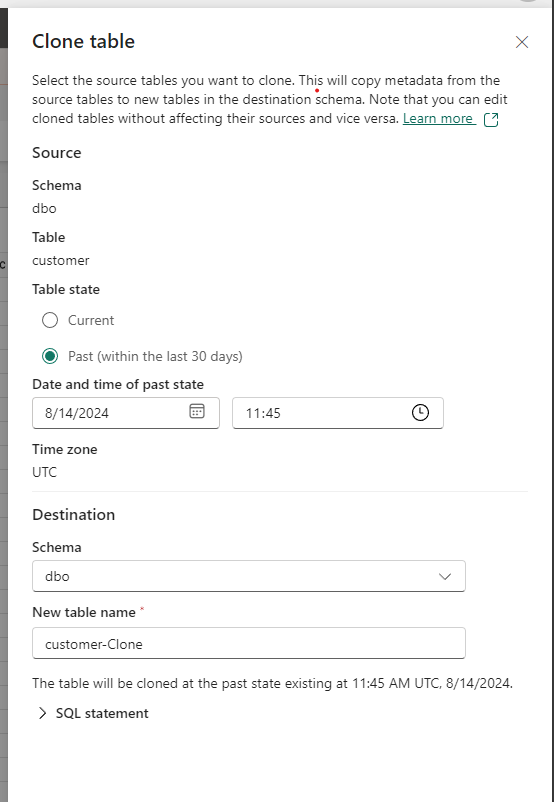Click the Current option label text
Image resolution: width=554 pixels, height=802 pixels.
(91, 320)
